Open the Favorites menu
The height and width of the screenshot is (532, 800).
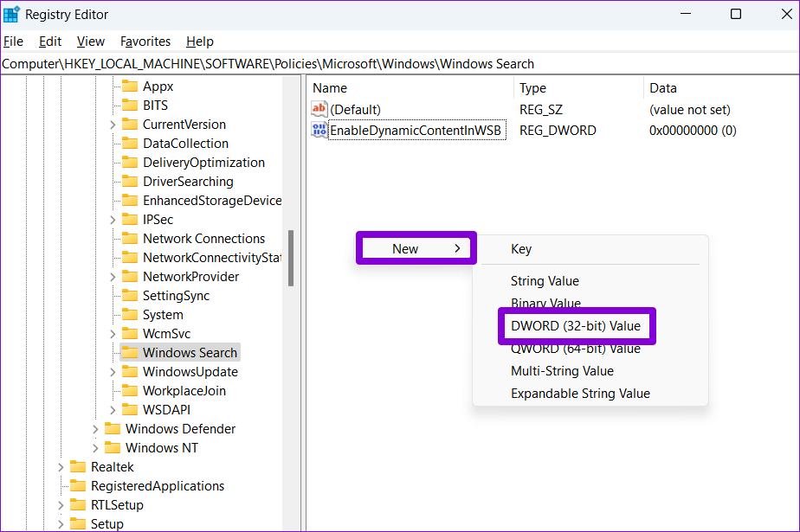(x=145, y=42)
